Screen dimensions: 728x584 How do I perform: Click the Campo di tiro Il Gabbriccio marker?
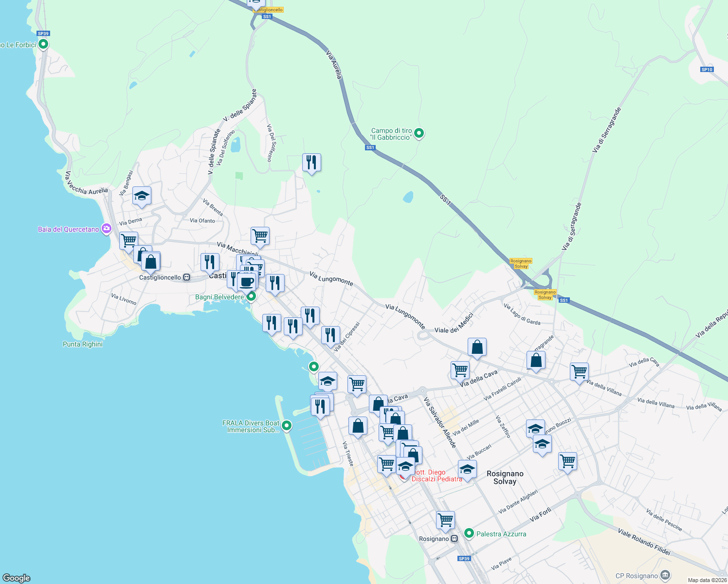419,133
